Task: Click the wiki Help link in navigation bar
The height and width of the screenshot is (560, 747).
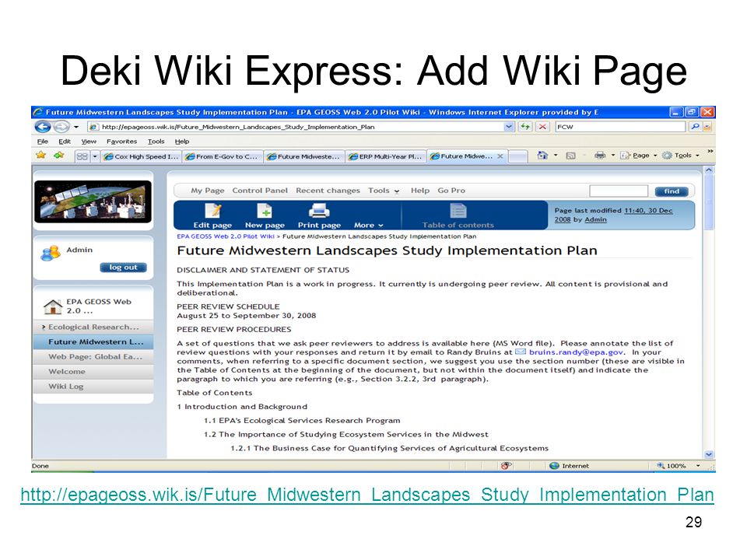Action: 420,191
